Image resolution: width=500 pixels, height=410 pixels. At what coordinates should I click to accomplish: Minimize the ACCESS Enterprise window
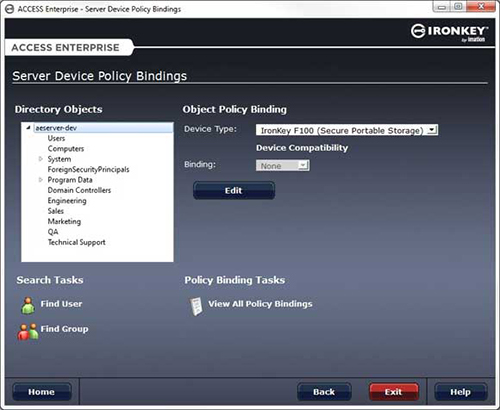coord(442,7)
